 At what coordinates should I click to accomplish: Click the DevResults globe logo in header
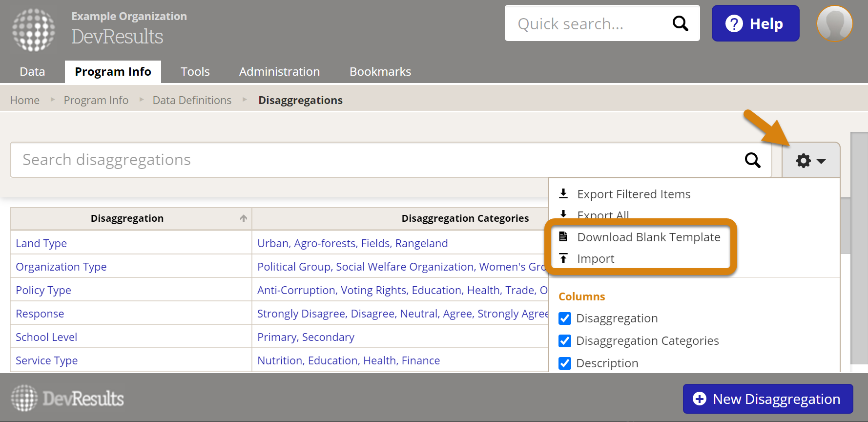tap(34, 29)
